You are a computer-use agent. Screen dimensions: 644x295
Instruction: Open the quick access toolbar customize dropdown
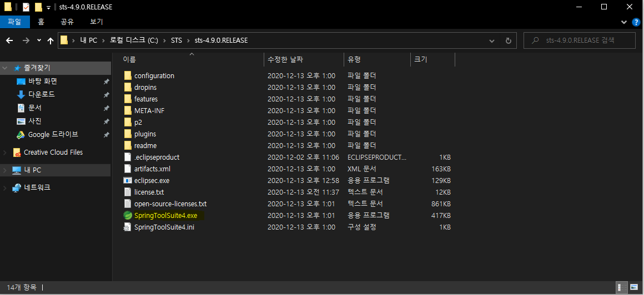tap(48, 7)
